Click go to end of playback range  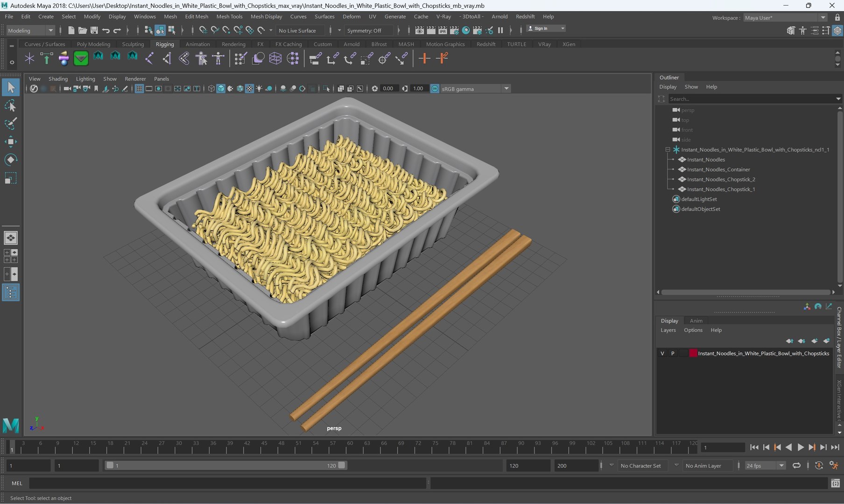click(835, 447)
